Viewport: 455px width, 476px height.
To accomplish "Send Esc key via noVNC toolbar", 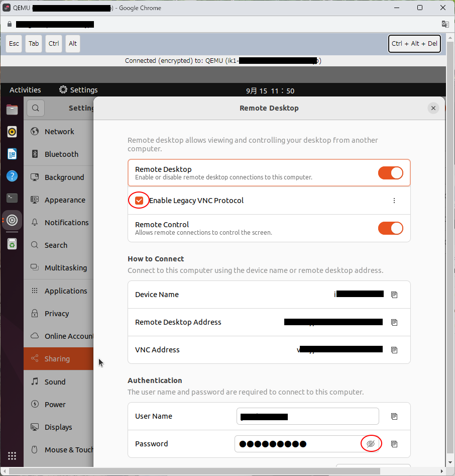I will pyautogui.click(x=14, y=43).
